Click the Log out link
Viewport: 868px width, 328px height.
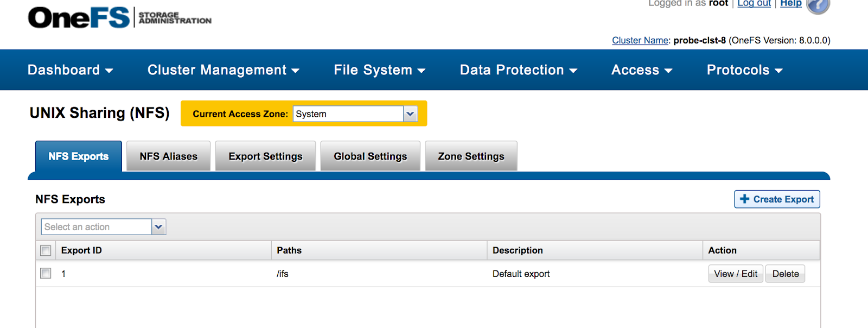(754, 3)
